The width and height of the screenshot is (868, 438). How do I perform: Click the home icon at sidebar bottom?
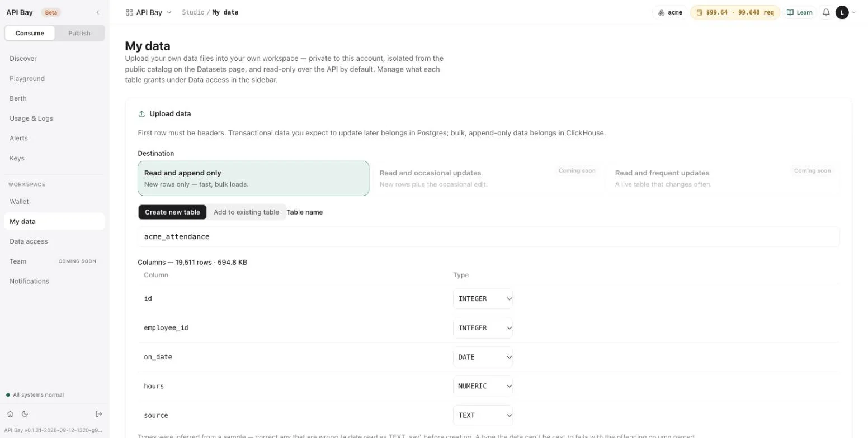tap(10, 414)
